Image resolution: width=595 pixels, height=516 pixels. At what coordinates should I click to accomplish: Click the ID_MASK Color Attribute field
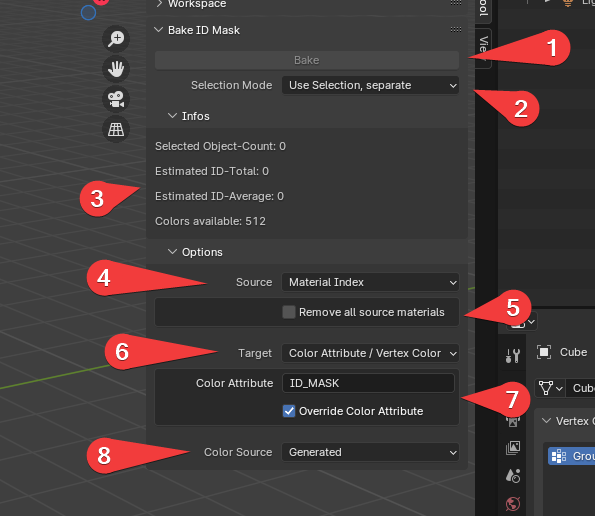pyautogui.click(x=368, y=383)
